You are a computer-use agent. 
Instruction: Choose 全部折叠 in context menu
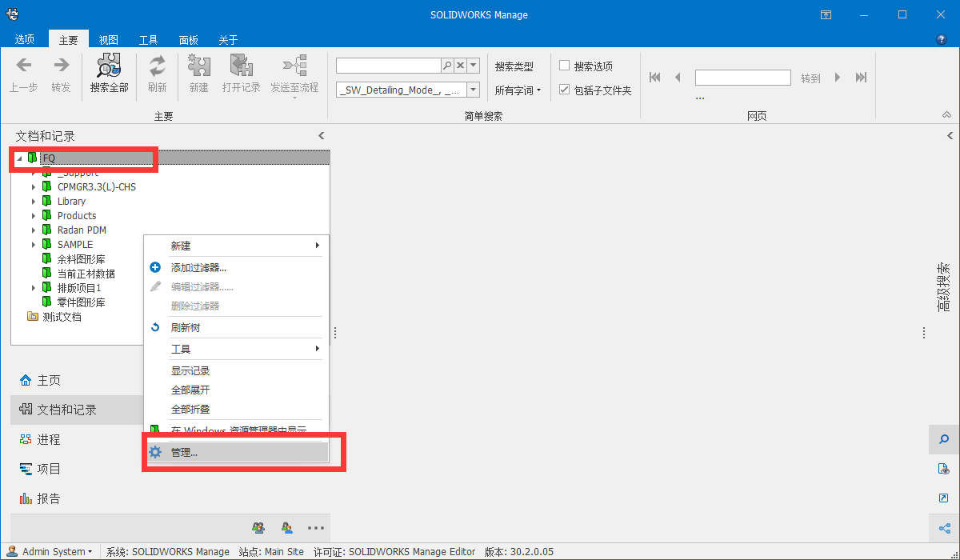236,410
